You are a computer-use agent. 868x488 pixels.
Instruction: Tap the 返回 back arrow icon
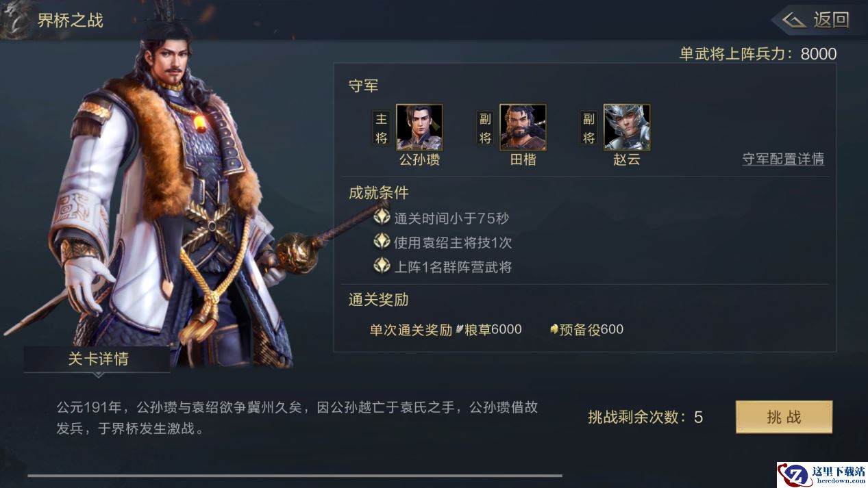pos(795,20)
